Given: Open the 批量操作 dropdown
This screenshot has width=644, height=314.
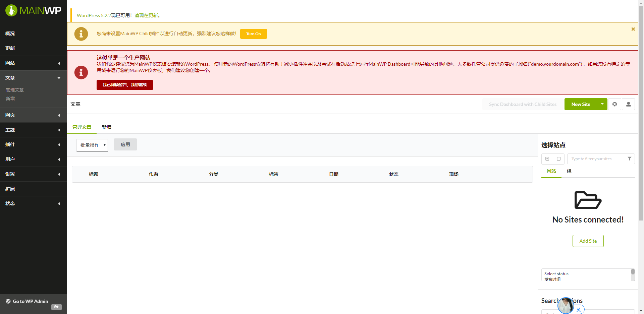Looking at the screenshot, I should coord(92,145).
